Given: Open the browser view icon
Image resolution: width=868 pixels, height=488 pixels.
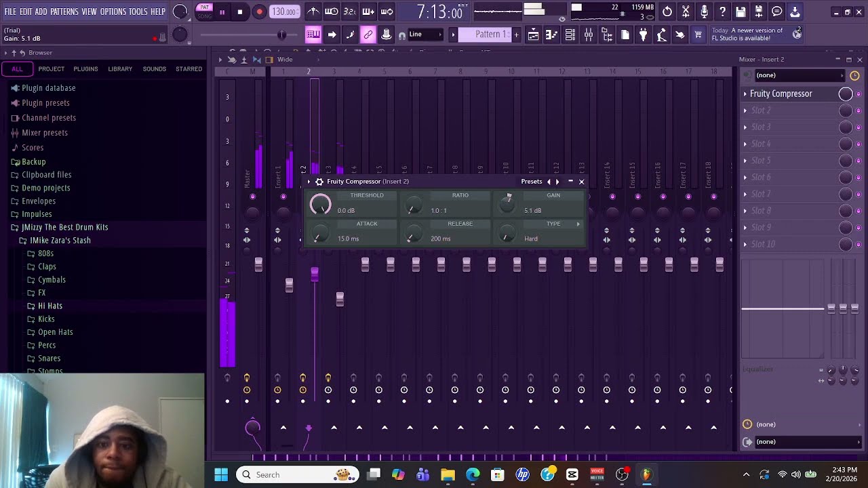Looking at the screenshot, I should coord(607,35).
